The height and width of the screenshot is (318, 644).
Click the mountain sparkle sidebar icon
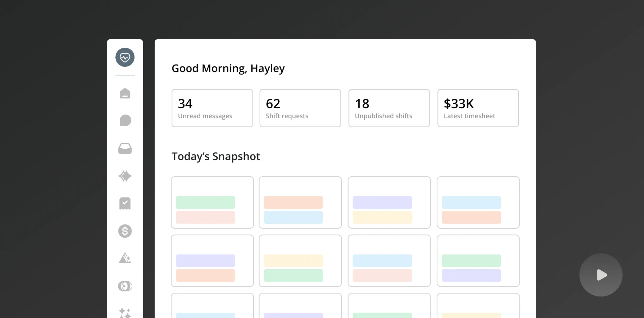click(x=125, y=258)
